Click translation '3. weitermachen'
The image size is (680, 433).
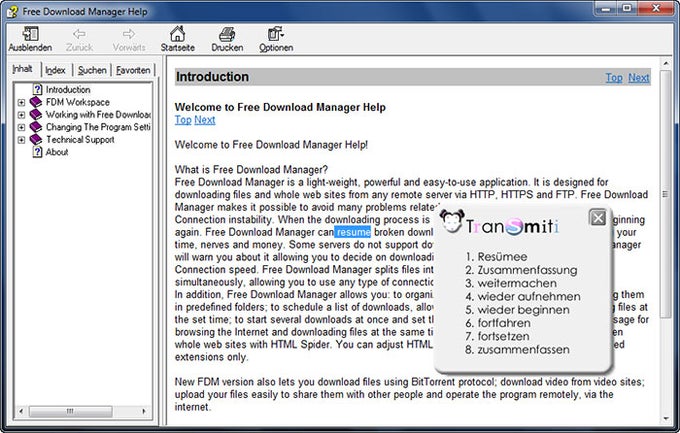click(511, 283)
